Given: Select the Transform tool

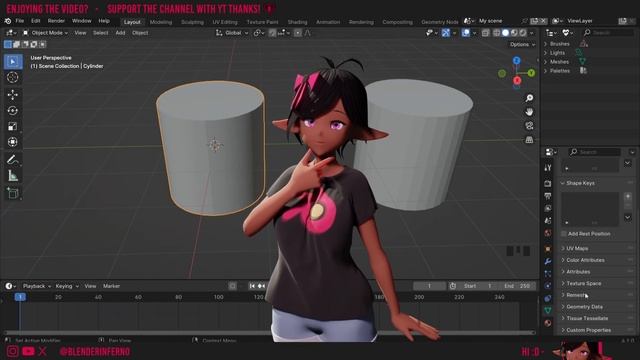Looking at the screenshot, I should 13,142.
